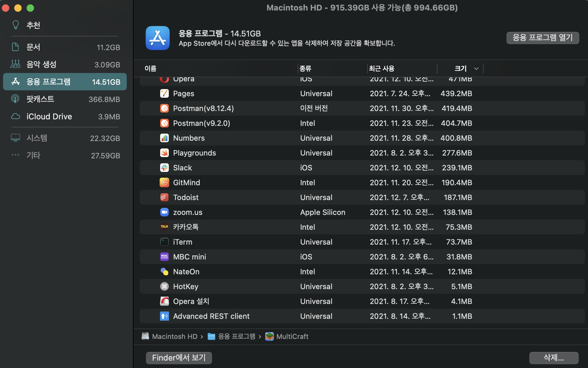Viewport: 588px width, 368px height.
Task: Click the NateOn app icon
Action: click(164, 272)
